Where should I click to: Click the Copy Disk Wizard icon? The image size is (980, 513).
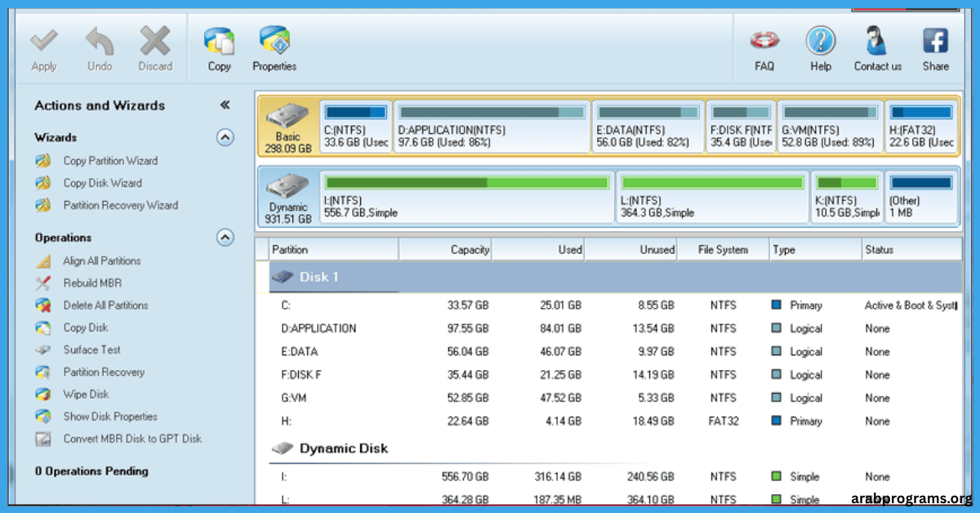point(43,183)
